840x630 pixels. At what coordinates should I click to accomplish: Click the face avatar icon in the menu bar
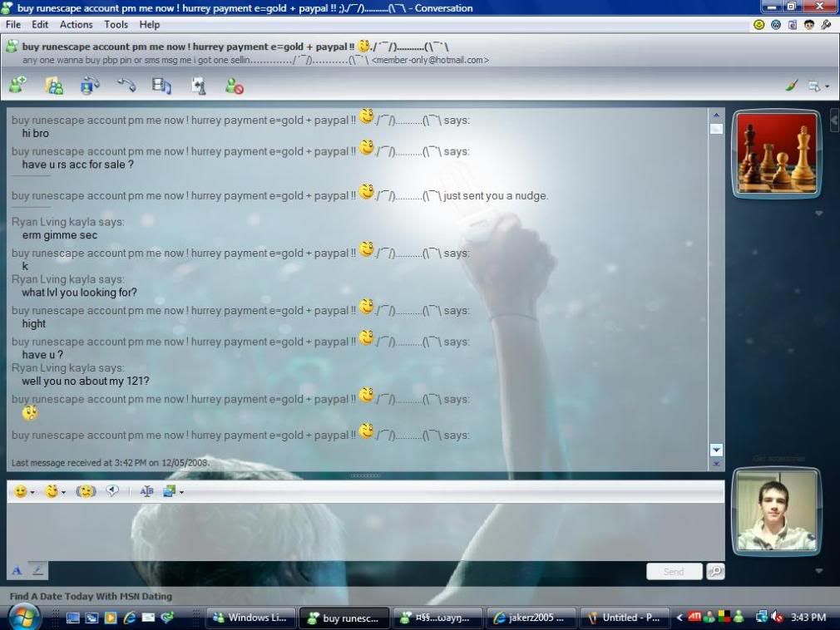coord(809,25)
